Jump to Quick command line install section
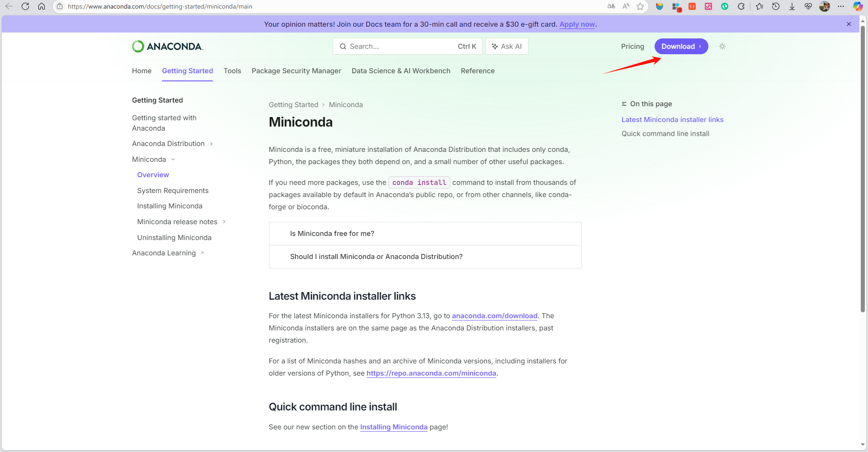Viewport: 868px width, 452px height. [665, 134]
